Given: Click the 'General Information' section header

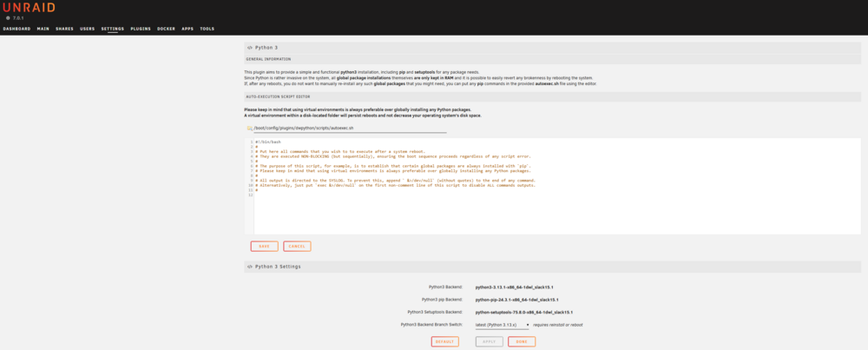Looking at the screenshot, I should [268, 59].
